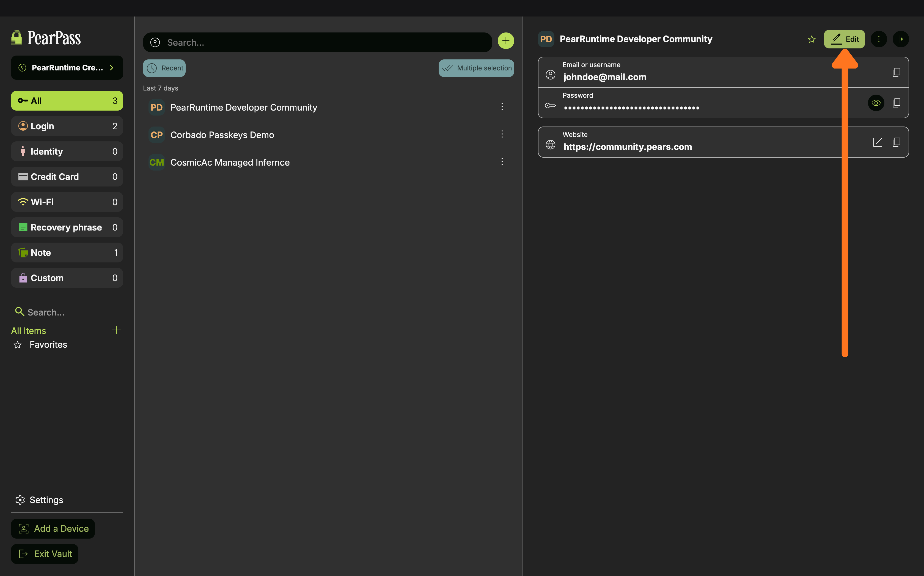Open the Recent sort dropdown

(164, 68)
